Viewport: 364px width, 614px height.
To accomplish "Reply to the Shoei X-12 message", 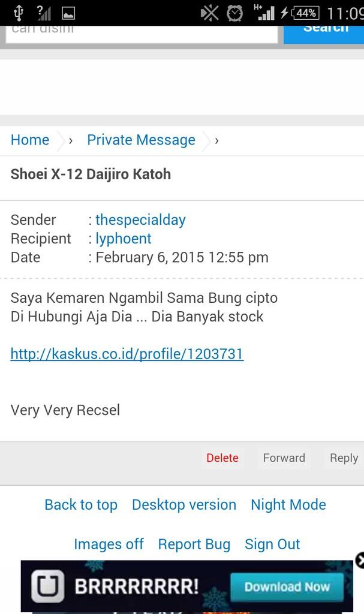I will [x=344, y=458].
